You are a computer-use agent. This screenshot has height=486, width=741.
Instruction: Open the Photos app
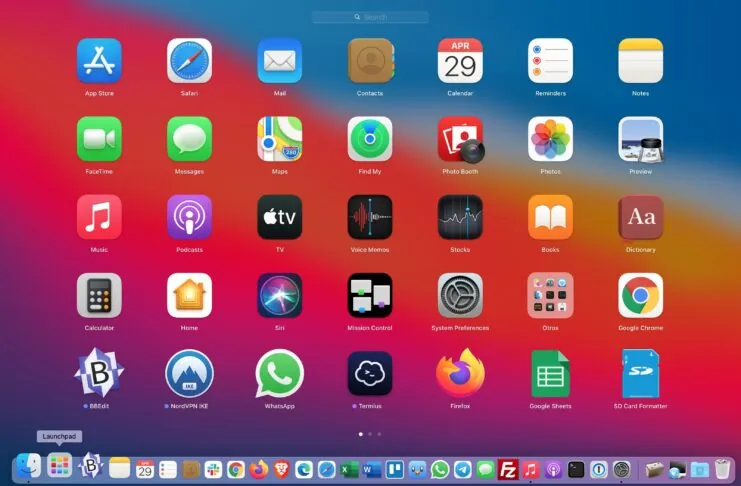(551, 139)
